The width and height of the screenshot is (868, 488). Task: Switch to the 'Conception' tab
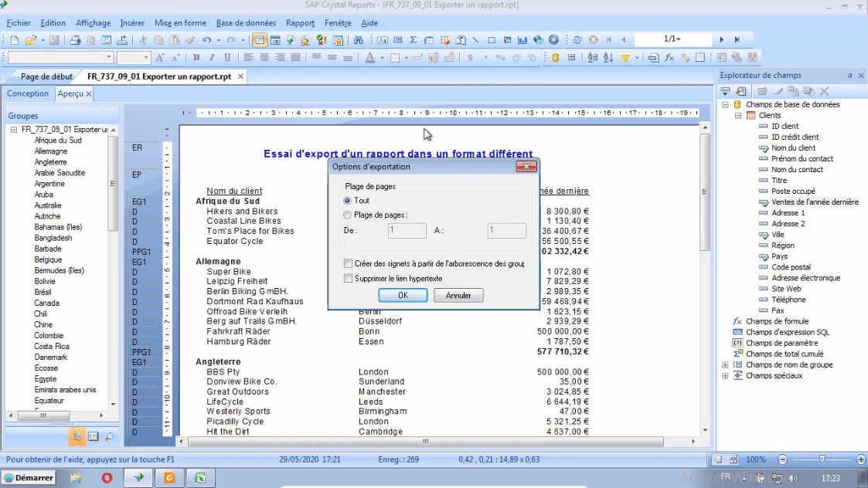tap(28, 93)
